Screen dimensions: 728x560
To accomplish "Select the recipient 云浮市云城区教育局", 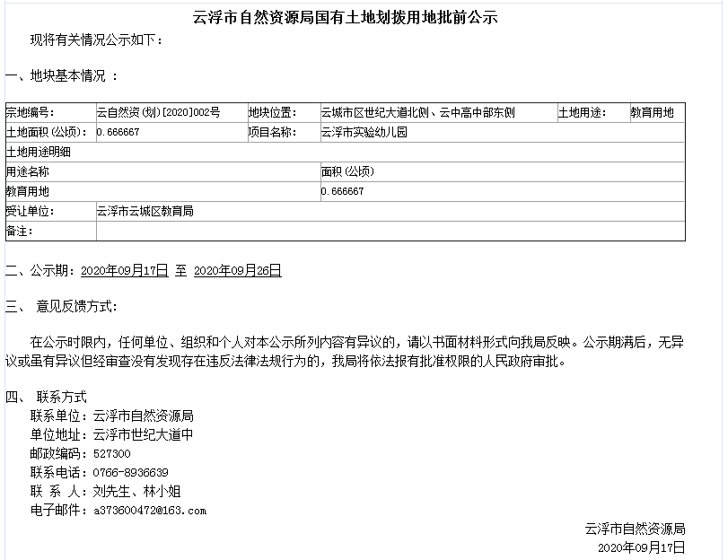I will point(145,212).
